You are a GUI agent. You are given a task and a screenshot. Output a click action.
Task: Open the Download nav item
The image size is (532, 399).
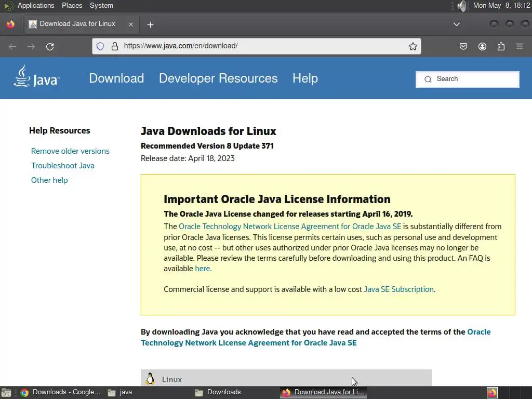click(x=116, y=78)
